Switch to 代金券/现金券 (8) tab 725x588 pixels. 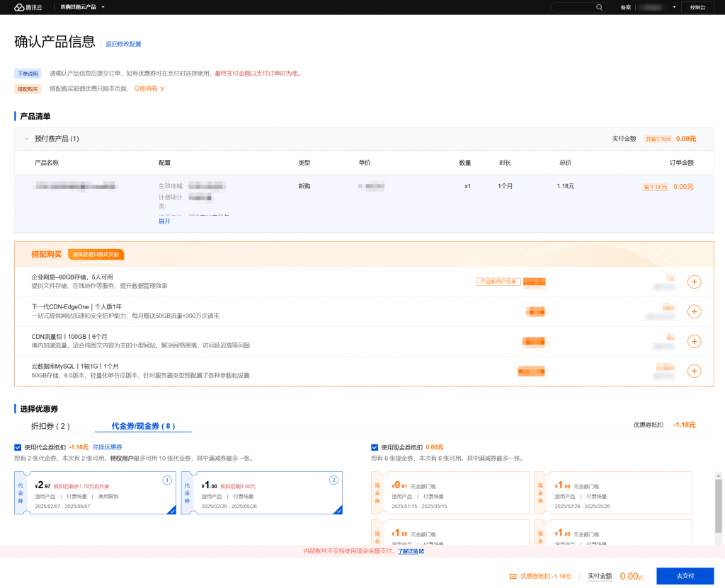[143, 426]
